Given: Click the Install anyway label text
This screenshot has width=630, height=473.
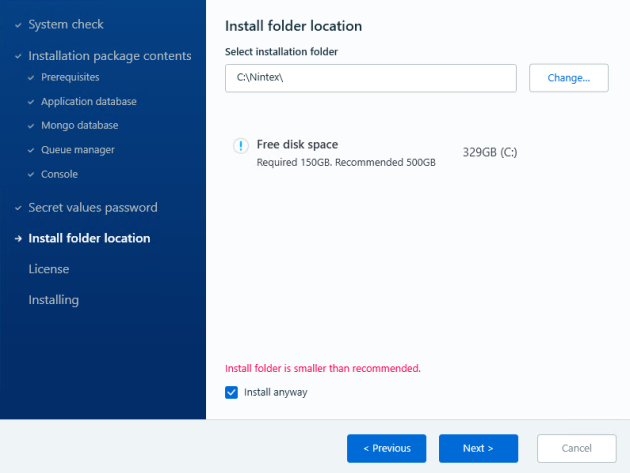Looking at the screenshot, I should click(x=275, y=393).
